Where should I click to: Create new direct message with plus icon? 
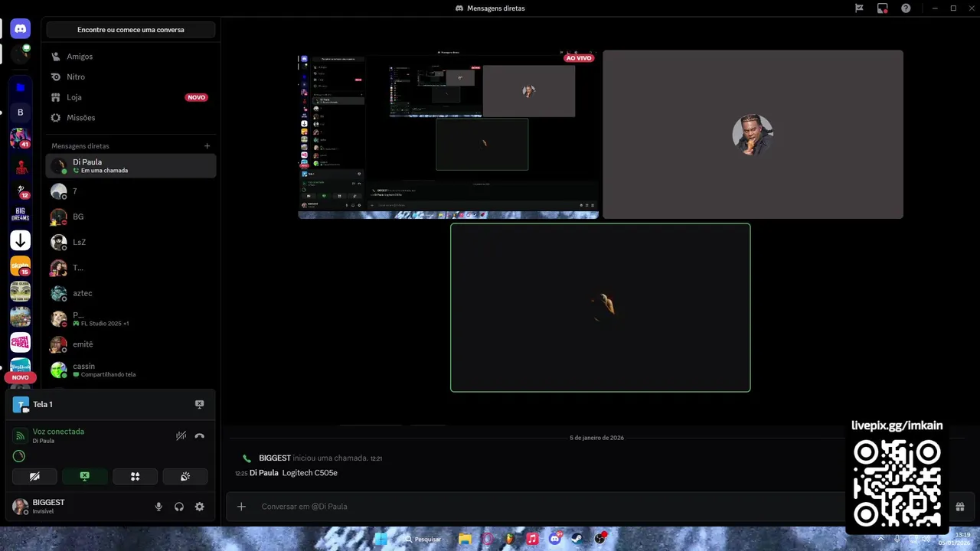tap(207, 146)
